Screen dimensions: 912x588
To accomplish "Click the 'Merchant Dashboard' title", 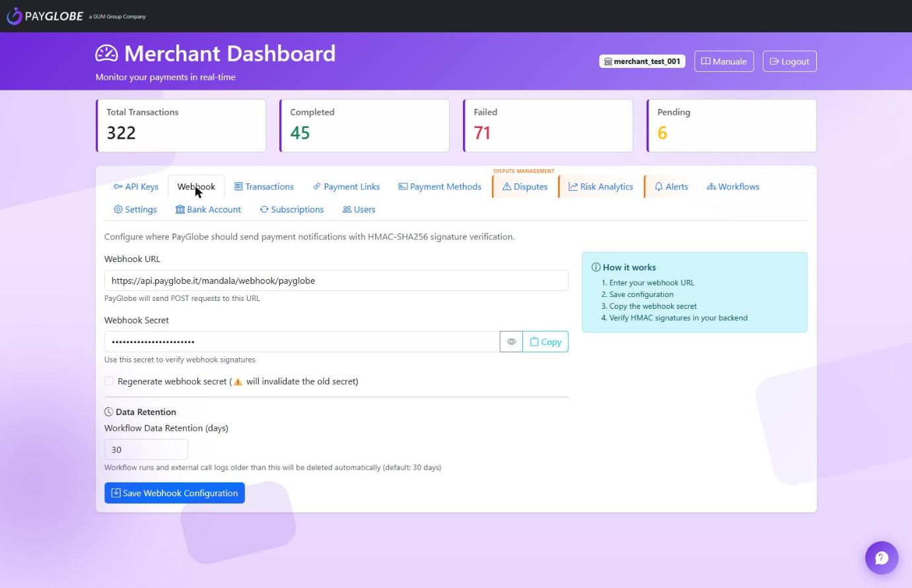I will click(230, 53).
